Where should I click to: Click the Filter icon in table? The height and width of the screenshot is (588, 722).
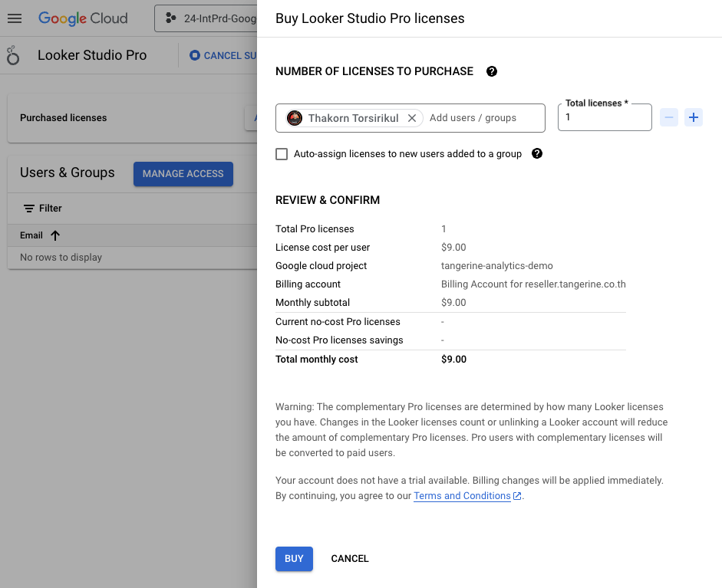[29, 209]
